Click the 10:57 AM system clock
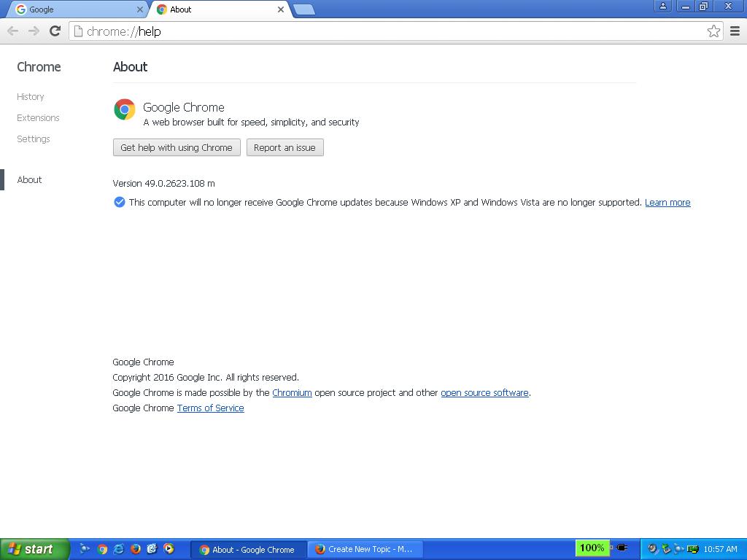Image resolution: width=747 pixels, height=560 pixels. (720, 549)
